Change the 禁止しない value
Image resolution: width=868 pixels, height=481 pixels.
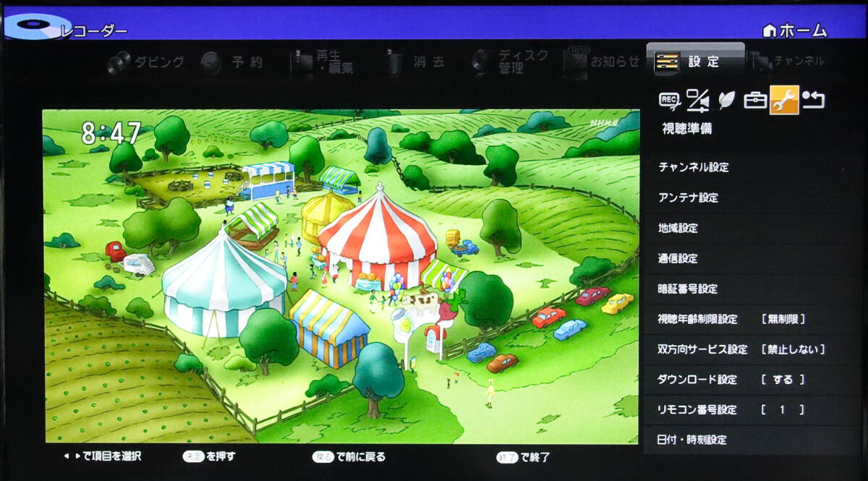[x=793, y=349]
